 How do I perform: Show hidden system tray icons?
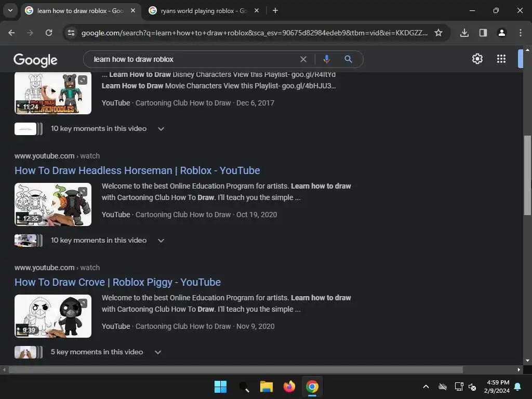(426, 387)
